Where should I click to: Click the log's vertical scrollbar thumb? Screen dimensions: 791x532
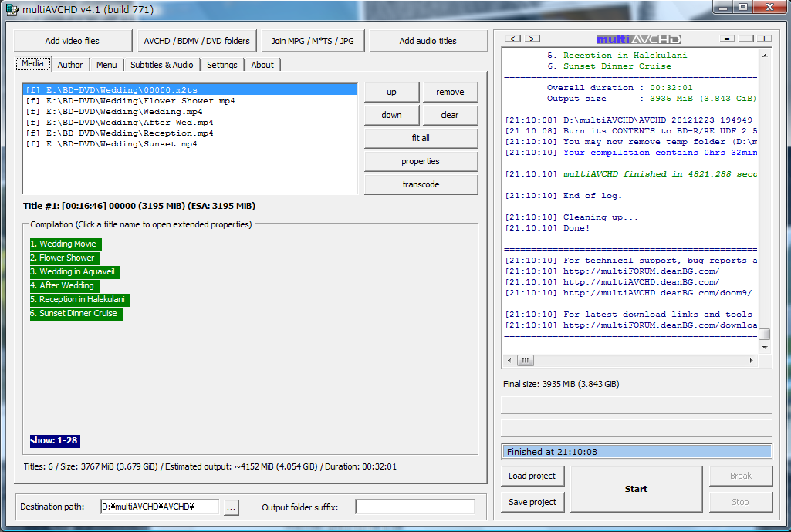point(765,334)
